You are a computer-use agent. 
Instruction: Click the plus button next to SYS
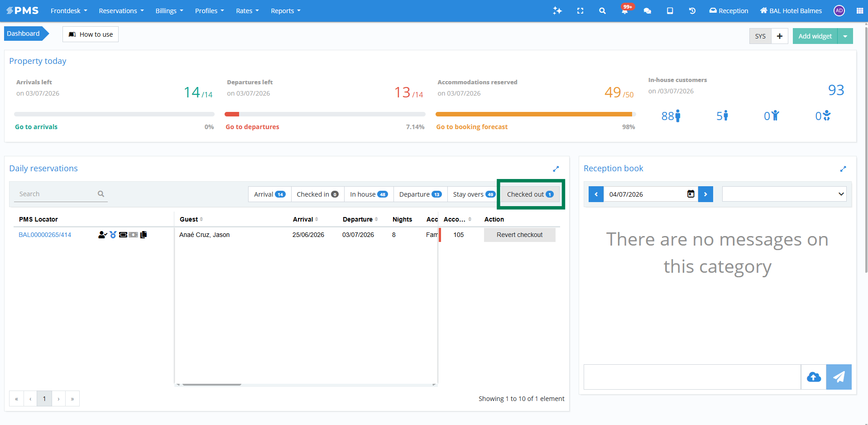pyautogui.click(x=780, y=36)
